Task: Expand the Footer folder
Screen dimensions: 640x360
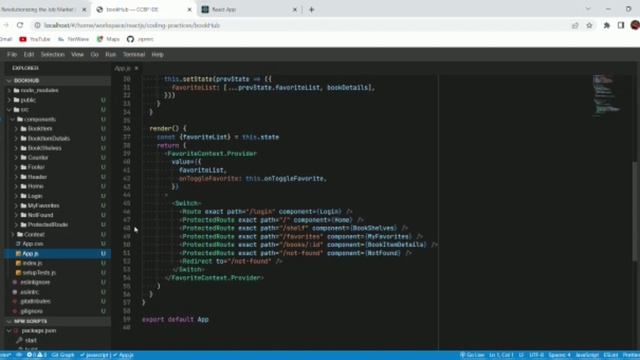Action: click(57, 167)
